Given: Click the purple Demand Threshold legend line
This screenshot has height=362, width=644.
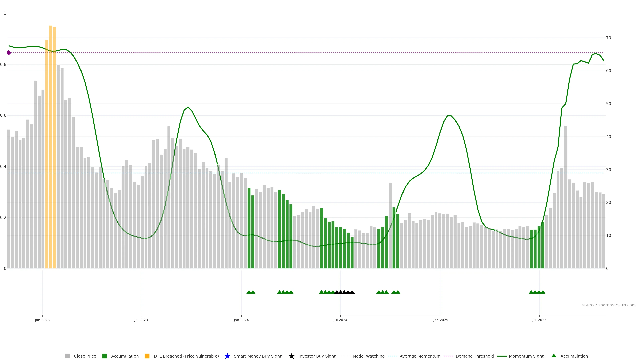Looking at the screenshot, I should (x=448, y=356).
